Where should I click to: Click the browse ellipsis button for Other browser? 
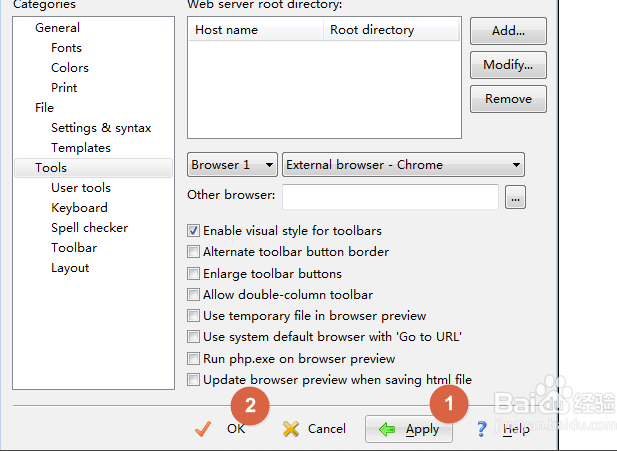click(x=515, y=198)
